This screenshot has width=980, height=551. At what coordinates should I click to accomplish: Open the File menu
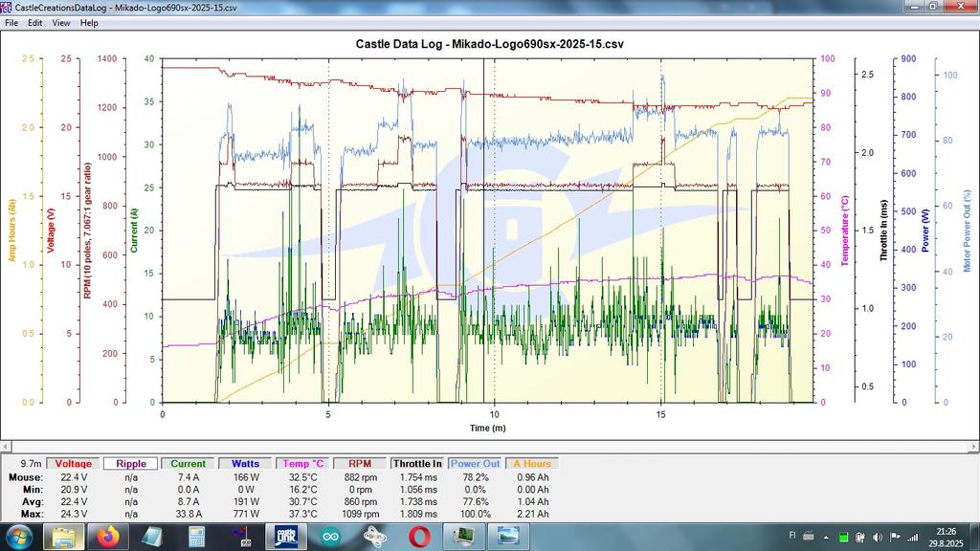(x=11, y=22)
